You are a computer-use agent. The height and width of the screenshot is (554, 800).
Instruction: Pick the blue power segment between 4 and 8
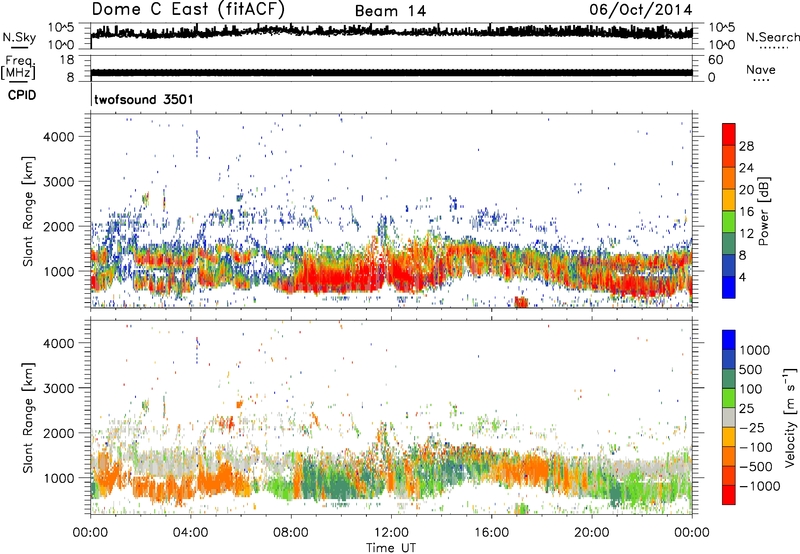729,266
